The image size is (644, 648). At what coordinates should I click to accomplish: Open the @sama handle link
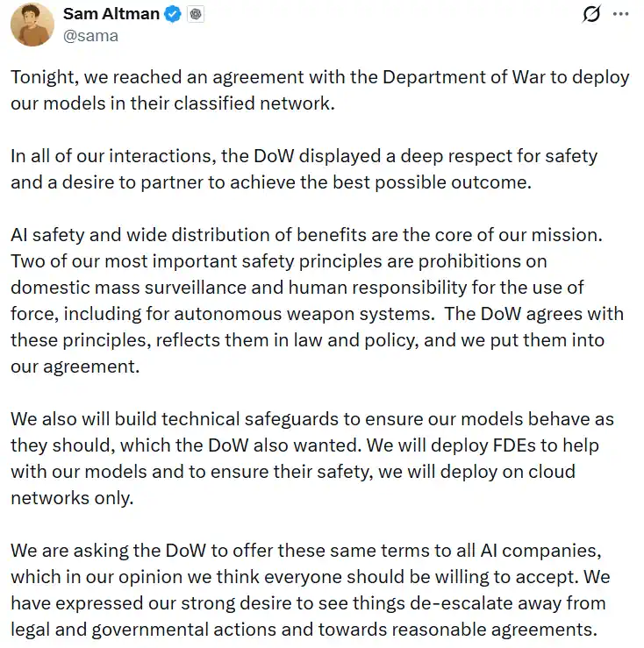tap(90, 36)
